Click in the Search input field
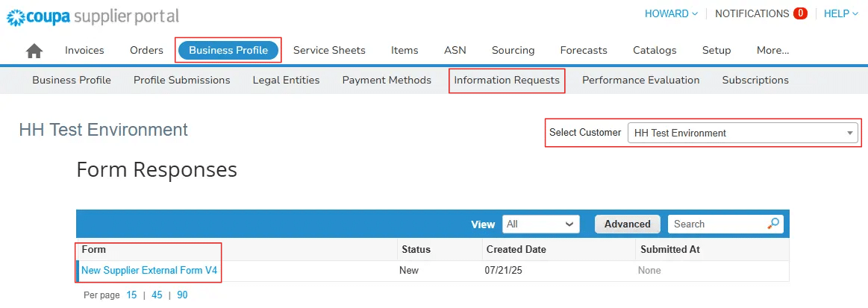 click(716, 224)
